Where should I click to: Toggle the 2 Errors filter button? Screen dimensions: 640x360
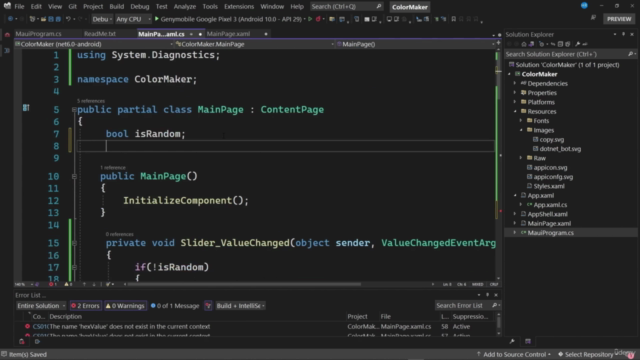[85, 306]
